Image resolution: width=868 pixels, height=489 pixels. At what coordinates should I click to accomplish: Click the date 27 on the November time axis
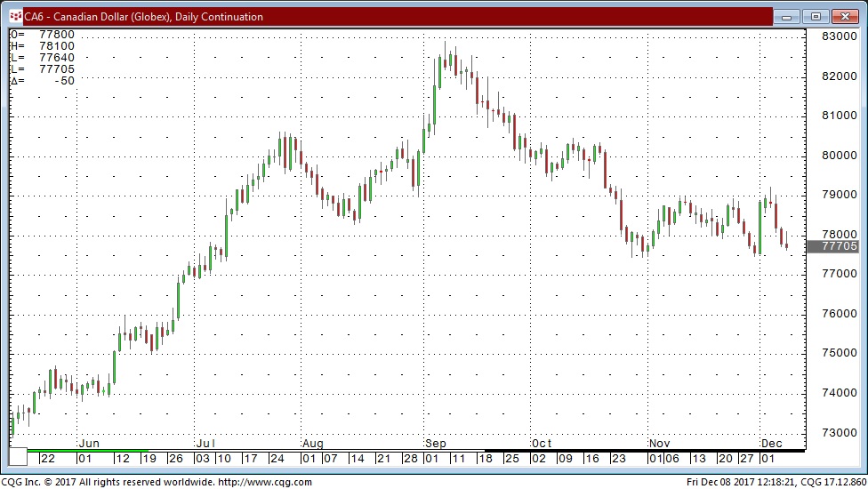[x=747, y=458]
